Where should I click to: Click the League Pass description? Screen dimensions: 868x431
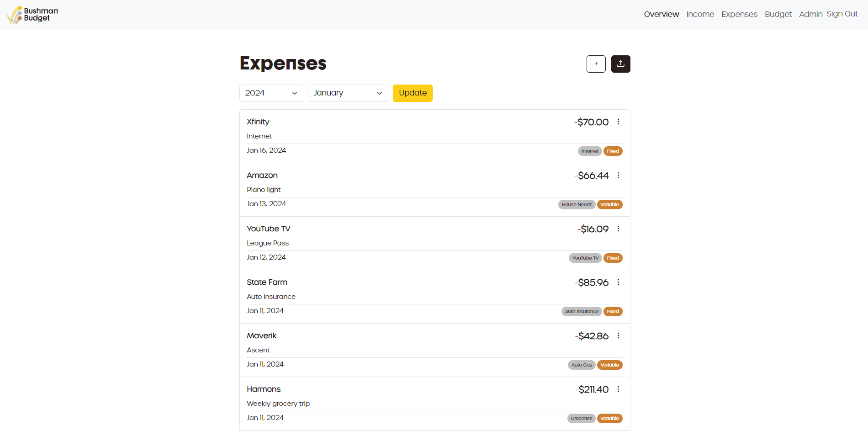(268, 243)
